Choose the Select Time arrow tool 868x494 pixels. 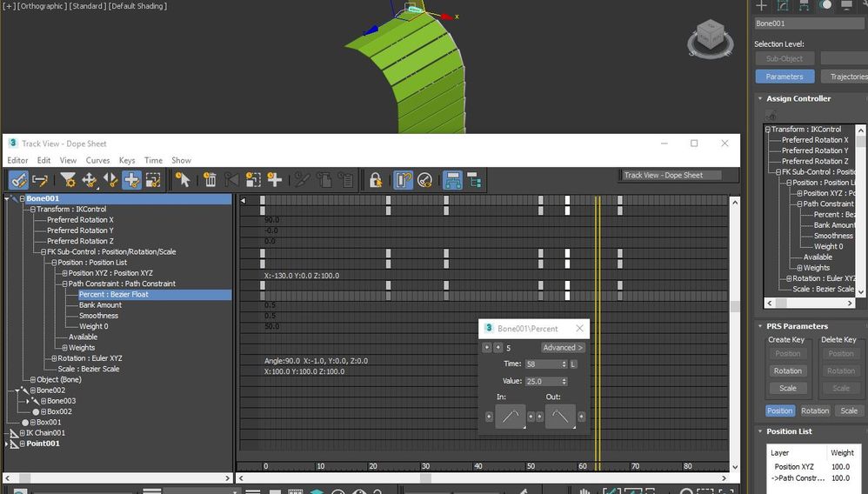(x=183, y=180)
